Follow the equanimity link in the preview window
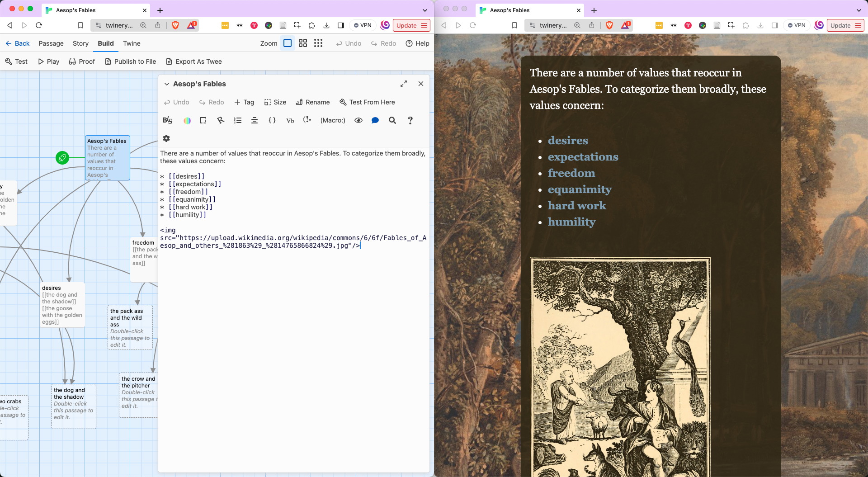 [x=580, y=189]
